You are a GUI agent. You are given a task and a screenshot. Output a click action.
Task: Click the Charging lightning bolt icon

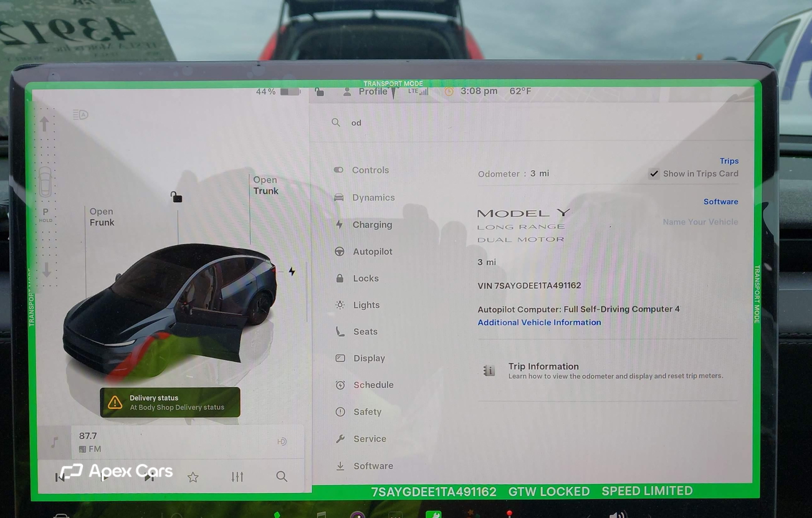[339, 224]
